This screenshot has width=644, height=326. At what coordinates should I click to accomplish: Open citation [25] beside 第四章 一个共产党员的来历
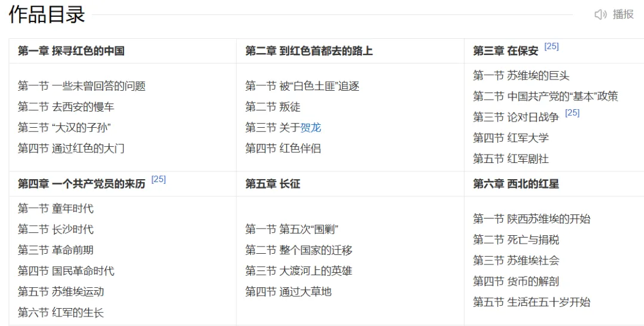[159, 179]
